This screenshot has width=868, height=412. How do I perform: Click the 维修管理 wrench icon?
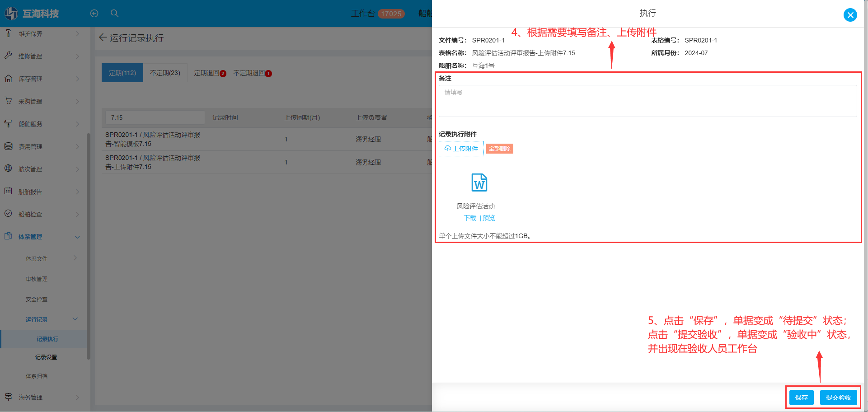[x=8, y=56]
